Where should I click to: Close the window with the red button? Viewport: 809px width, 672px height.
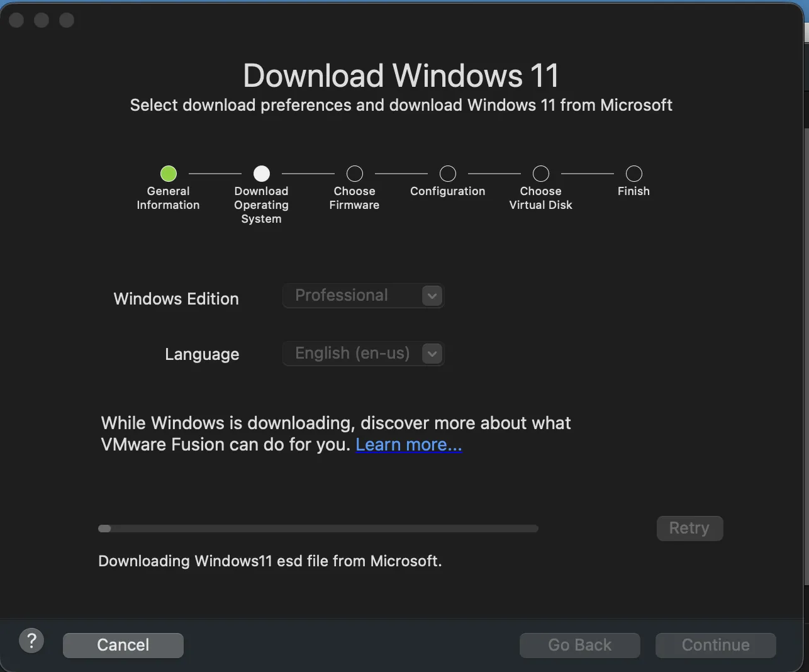pyautogui.click(x=17, y=20)
